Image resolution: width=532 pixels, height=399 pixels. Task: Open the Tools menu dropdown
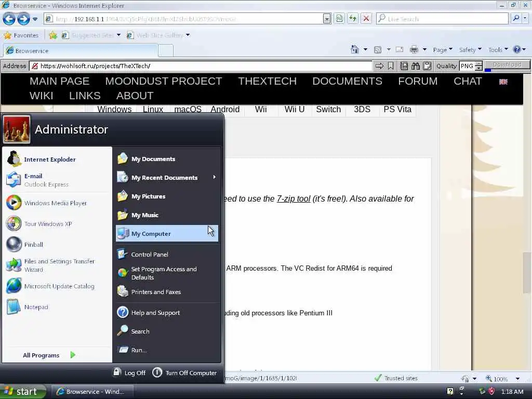point(498,50)
